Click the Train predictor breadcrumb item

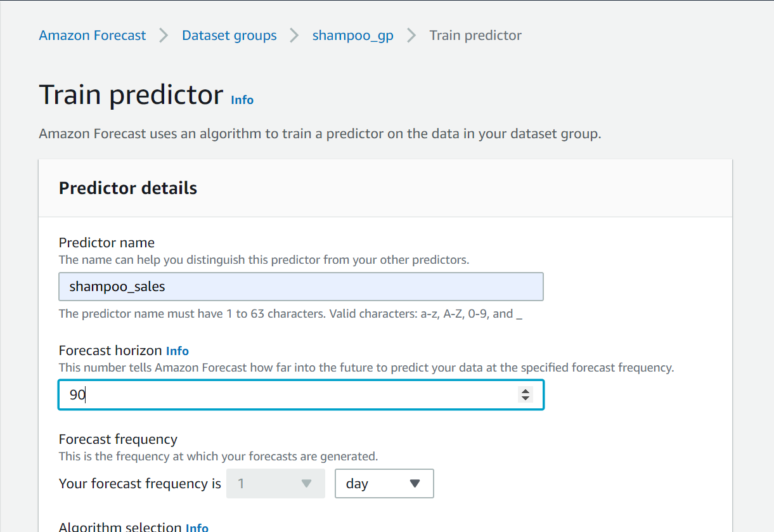click(x=475, y=36)
